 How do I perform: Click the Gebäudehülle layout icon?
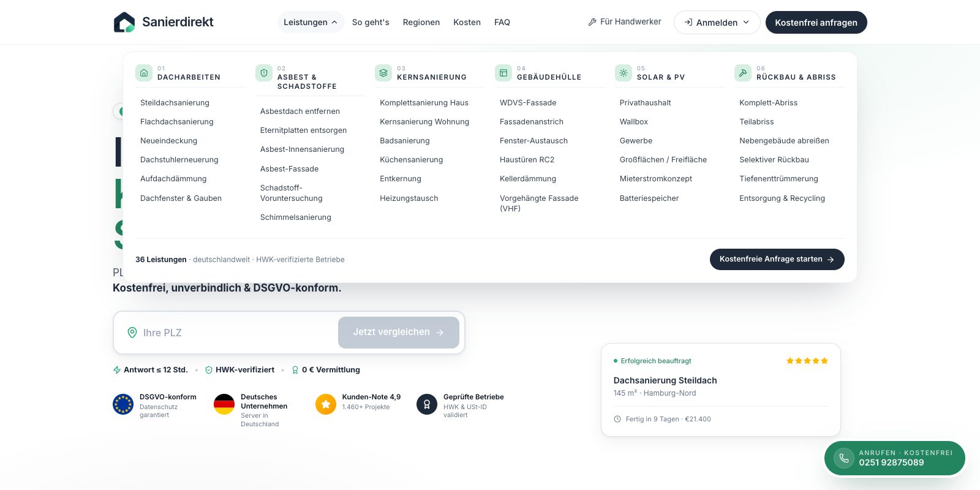[503, 73]
